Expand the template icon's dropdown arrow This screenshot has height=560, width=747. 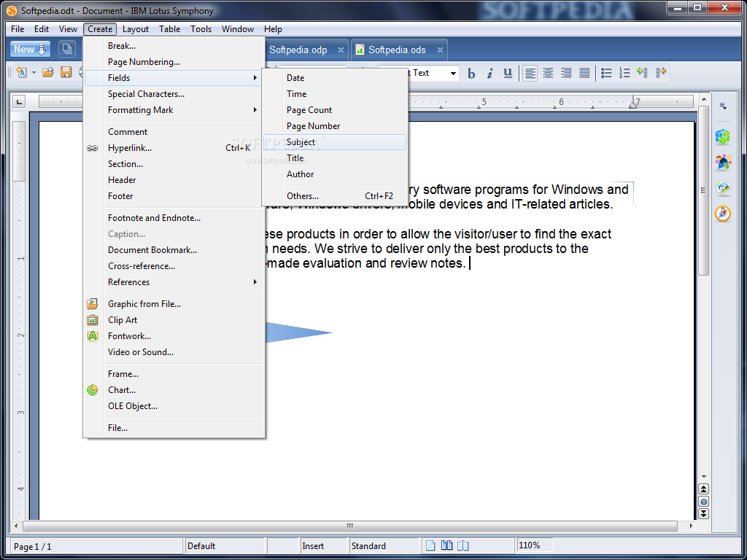34,73
